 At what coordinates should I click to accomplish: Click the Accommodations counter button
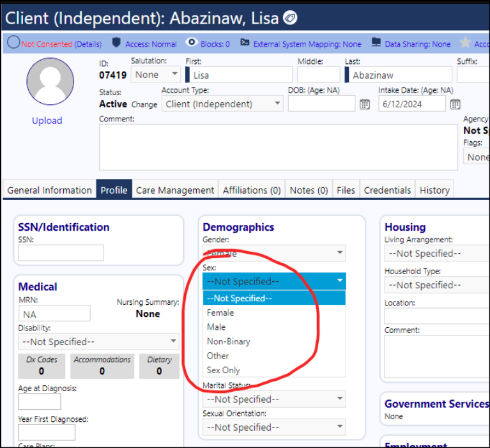[102, 366]
